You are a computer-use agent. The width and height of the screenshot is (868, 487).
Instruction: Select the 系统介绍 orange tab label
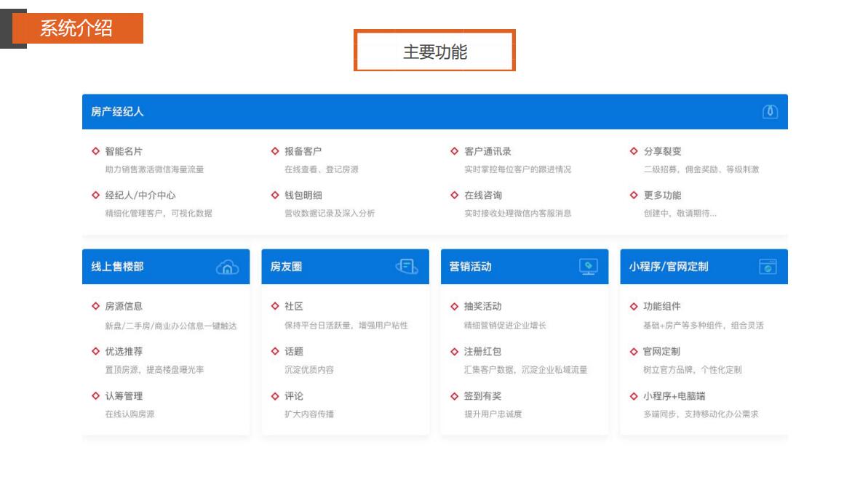click(77, 28)
